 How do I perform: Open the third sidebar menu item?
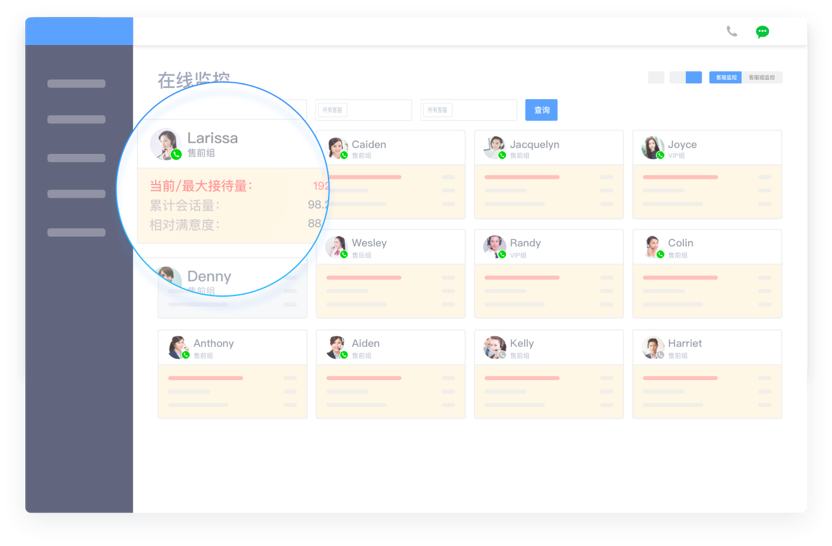coord(76,158)
